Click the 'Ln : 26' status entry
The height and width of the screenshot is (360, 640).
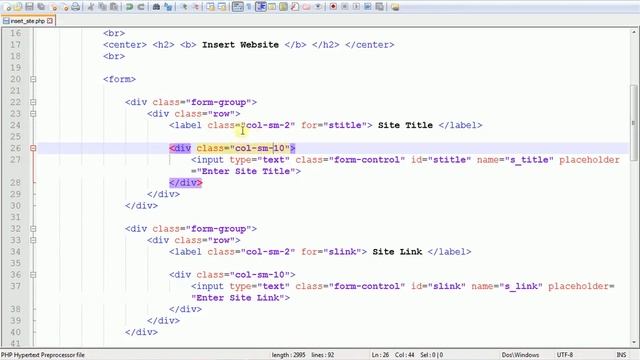point(380,355)
